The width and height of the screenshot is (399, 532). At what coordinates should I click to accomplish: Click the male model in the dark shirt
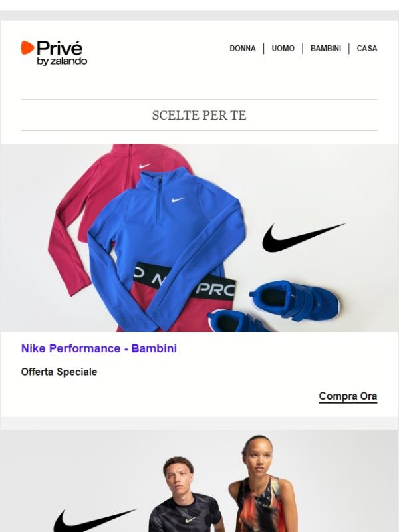[x=185, y=495]
